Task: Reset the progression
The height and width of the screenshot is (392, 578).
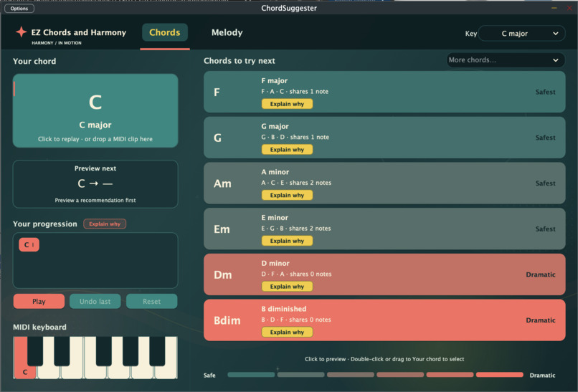Action: click(x=151, y=302)
